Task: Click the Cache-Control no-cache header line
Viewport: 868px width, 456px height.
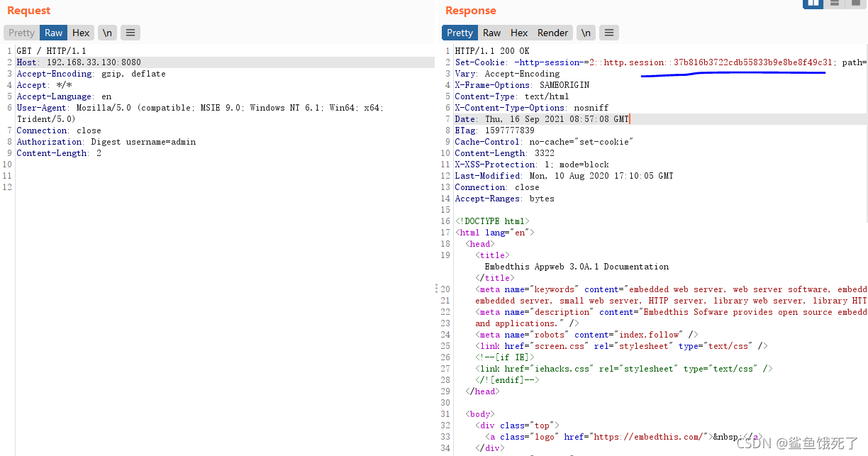Action: (544, 142)
